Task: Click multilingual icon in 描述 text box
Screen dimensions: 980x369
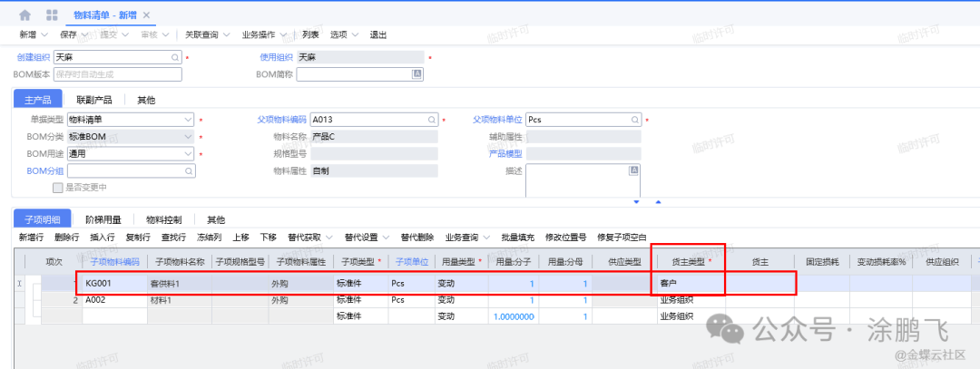Action: 634,170
